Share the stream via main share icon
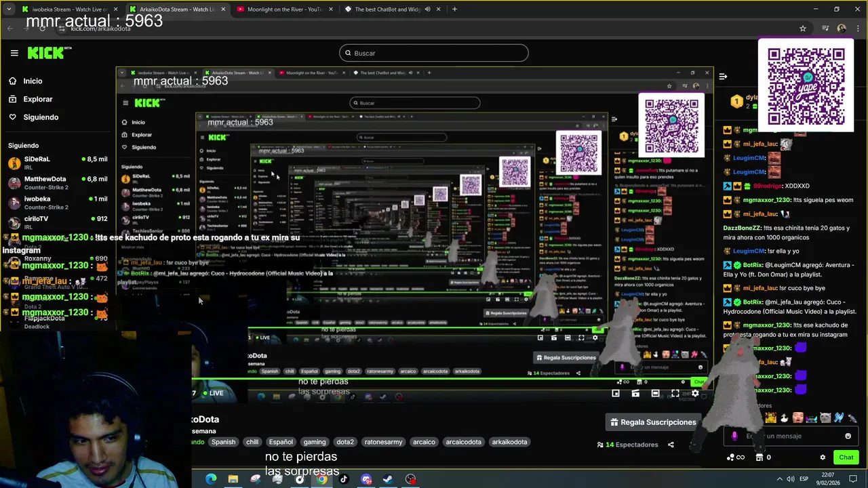The image size is (868, 488). point(671,445)
